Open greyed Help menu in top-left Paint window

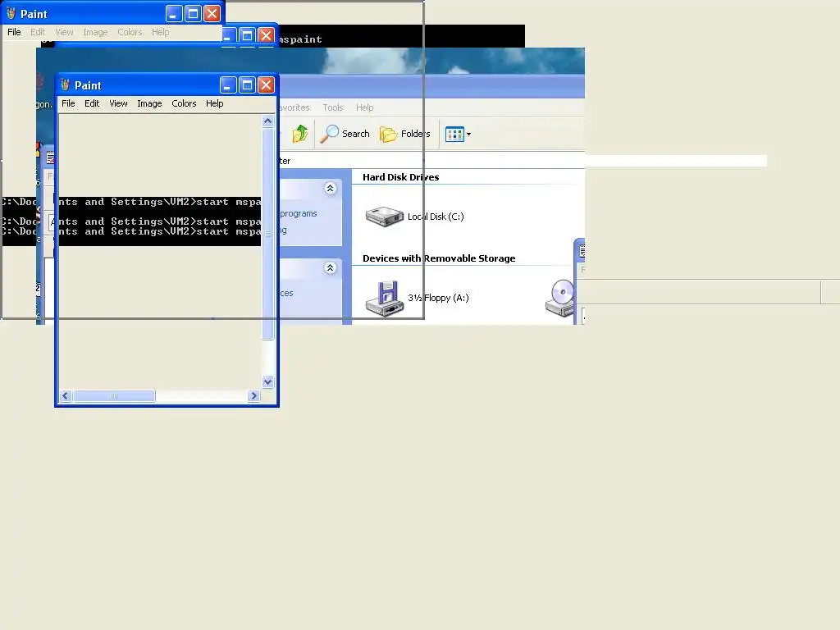[x=160, y=32]
